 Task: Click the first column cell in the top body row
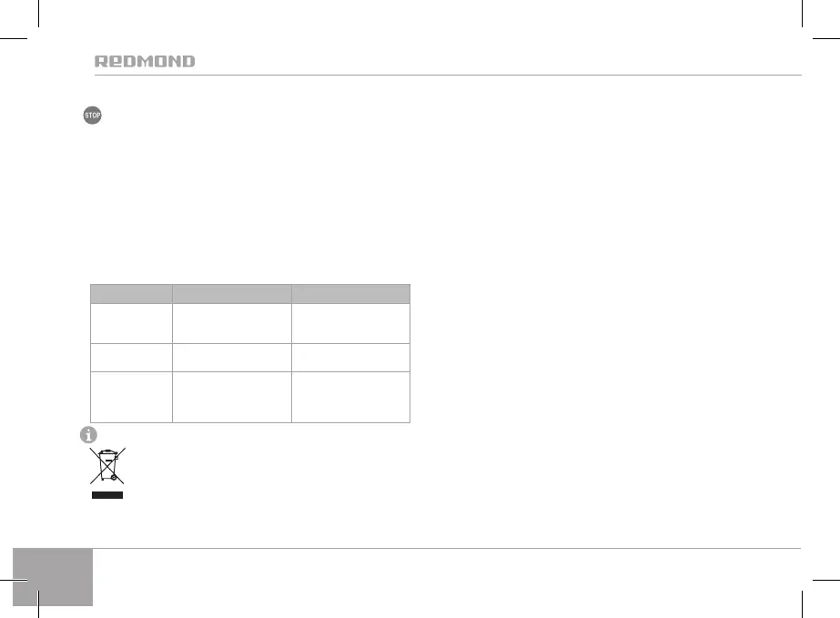click(x=131, y=320)
